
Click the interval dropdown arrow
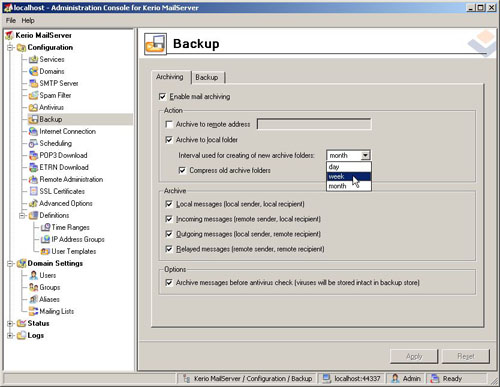click(365, 155)
